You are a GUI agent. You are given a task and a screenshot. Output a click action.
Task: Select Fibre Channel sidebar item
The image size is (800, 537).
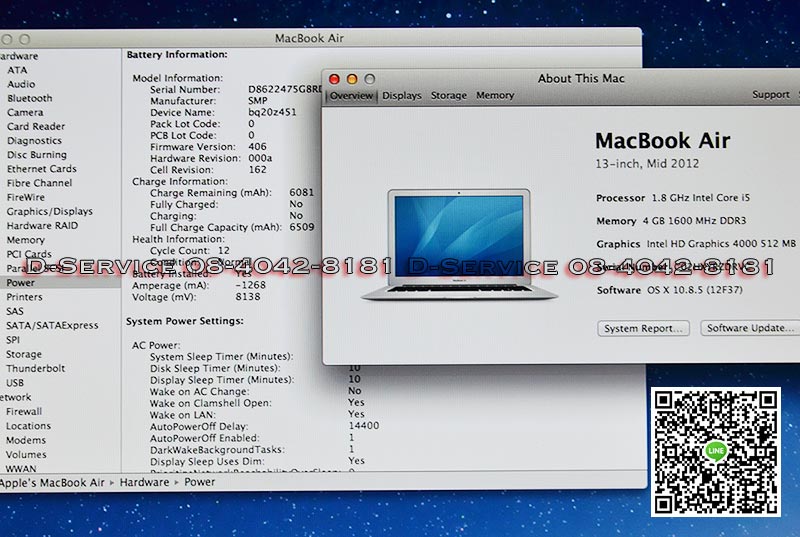pos(39,183)
